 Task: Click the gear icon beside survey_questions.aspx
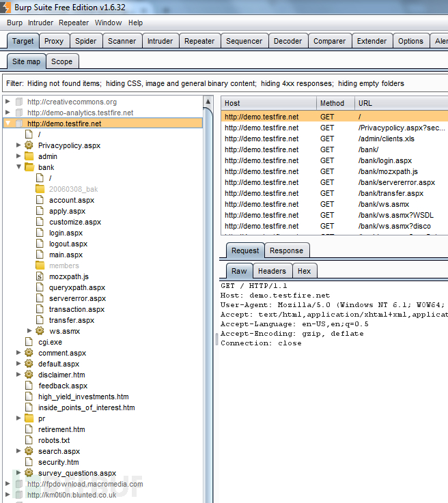29,472
